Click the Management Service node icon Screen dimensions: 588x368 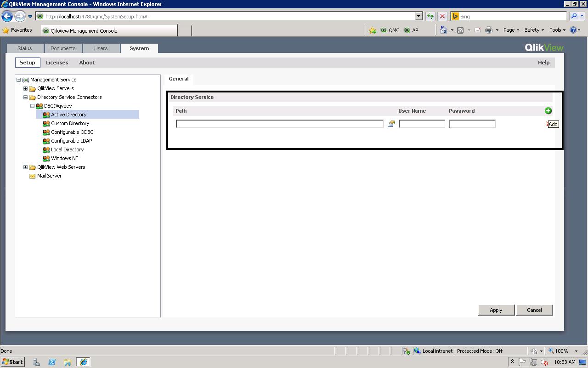pos(26,80)
